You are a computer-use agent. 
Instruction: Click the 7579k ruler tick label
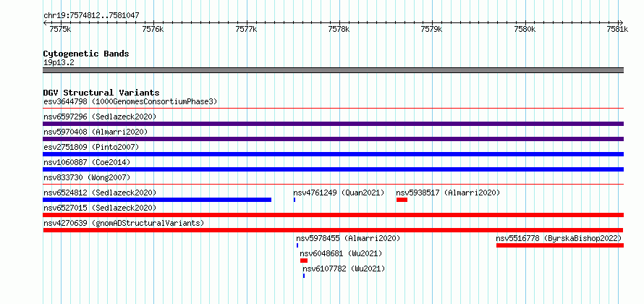[432, 29]
